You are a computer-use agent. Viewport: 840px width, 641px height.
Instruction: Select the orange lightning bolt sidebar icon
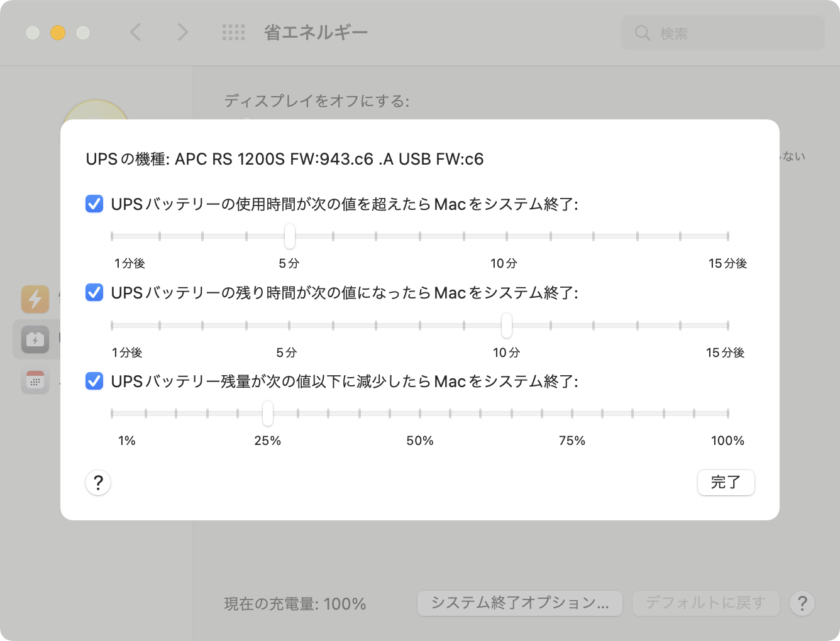click(x=35, y=299)
